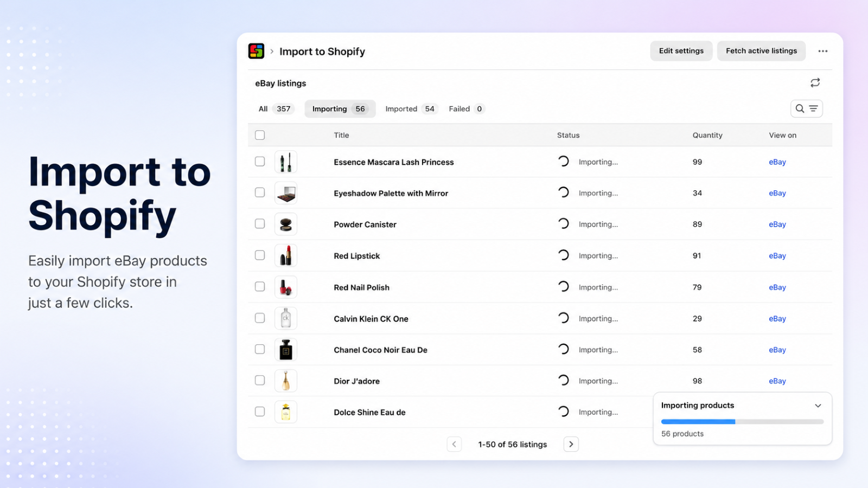Go to the next page of listings
Viewport: 868px width, 488px height.
[x=571, y=444]
